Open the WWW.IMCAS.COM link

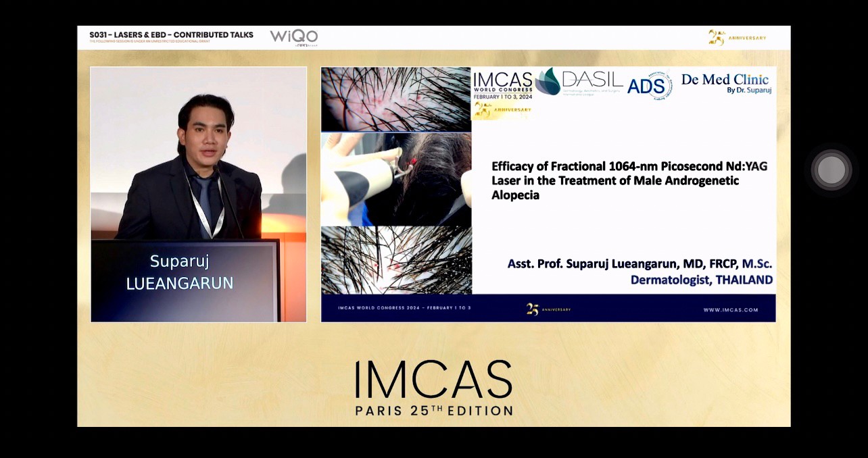tap(730, 310)
